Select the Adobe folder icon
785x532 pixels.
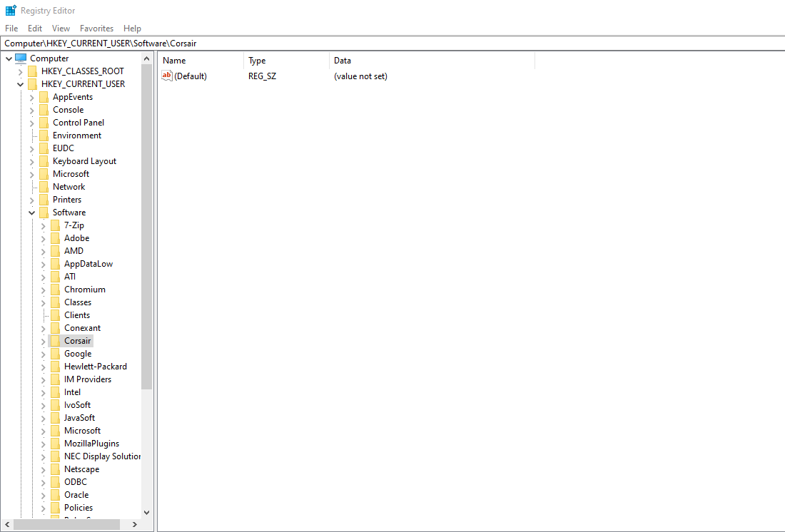pyautogui.click(x=56, y=237)
